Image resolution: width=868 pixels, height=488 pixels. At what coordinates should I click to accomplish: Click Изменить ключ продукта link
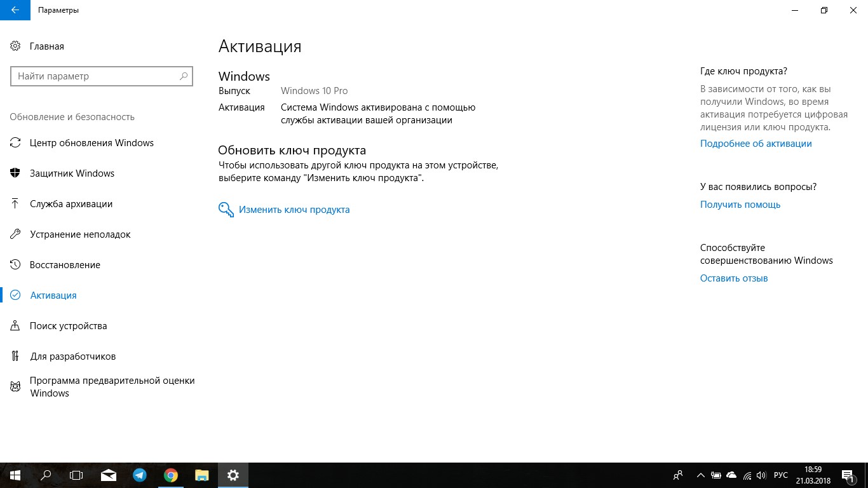pos(294,210)
